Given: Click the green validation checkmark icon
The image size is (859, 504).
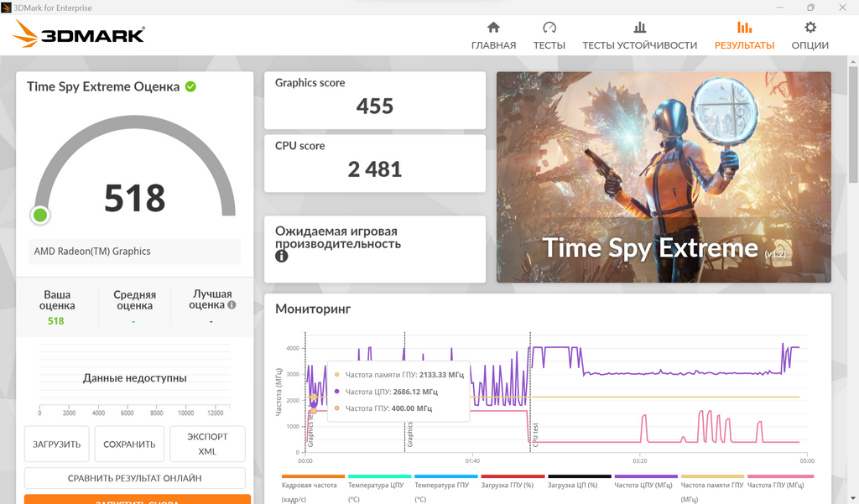Looking at the screenshot, I should (191, 86).
